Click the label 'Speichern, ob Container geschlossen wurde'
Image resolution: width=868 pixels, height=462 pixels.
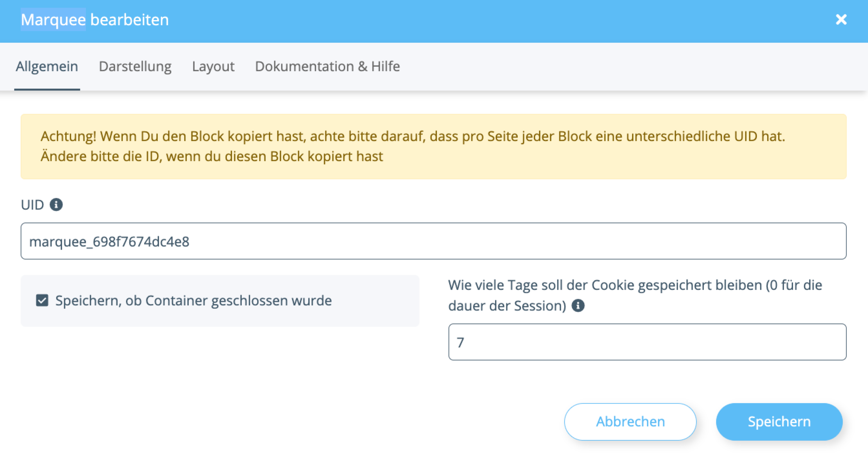point(194,301)
